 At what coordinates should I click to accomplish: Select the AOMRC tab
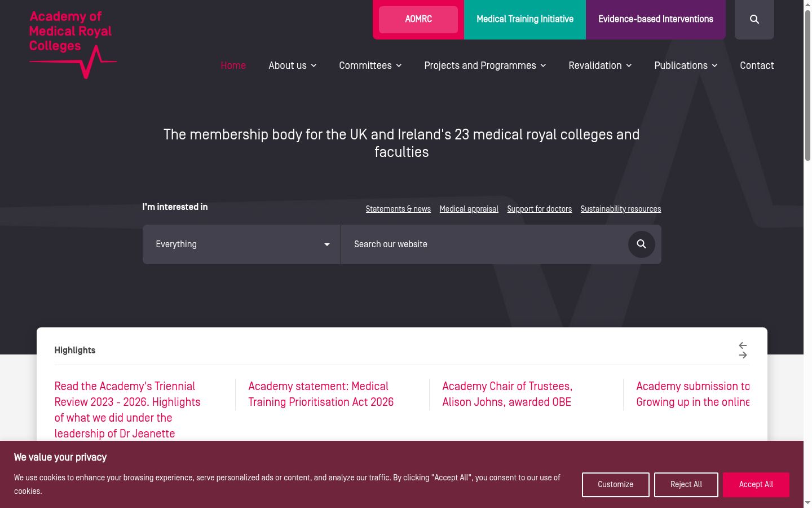[418, 19]
